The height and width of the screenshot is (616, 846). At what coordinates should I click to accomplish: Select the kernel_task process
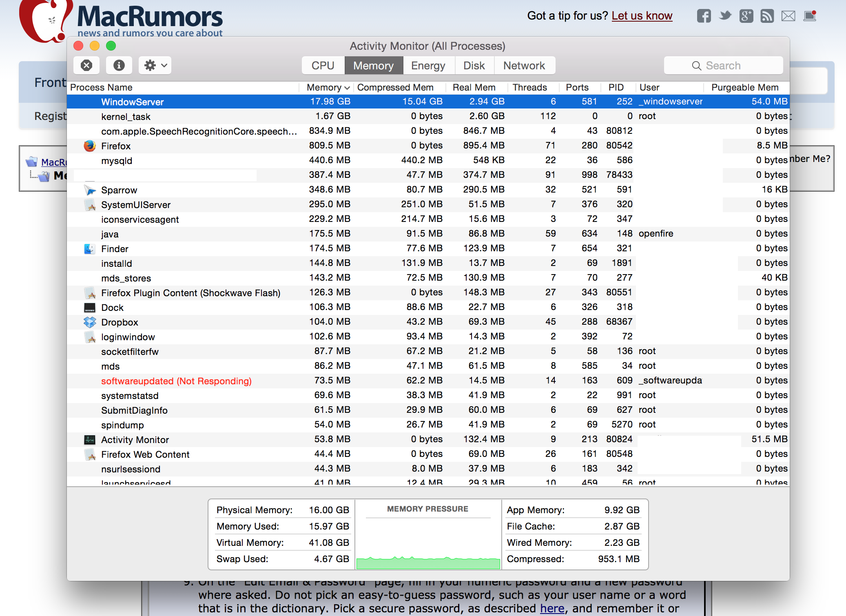(428, 116)
